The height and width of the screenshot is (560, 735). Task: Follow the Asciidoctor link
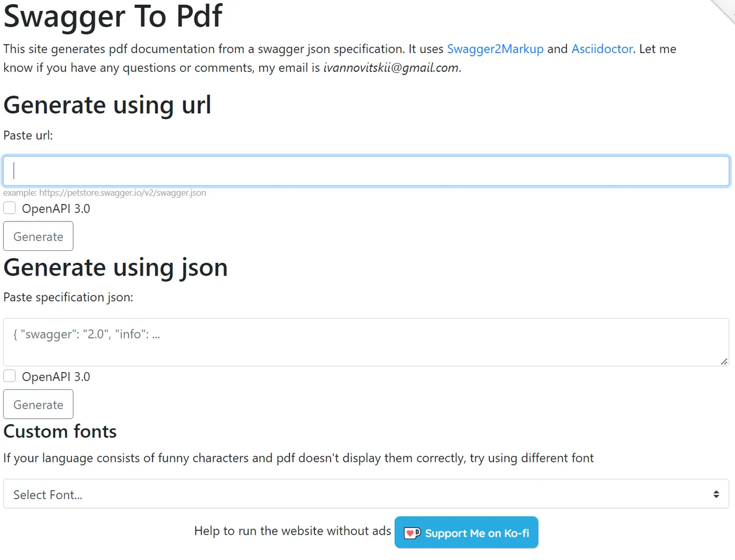pyautogui.click(x=602, y=49)
